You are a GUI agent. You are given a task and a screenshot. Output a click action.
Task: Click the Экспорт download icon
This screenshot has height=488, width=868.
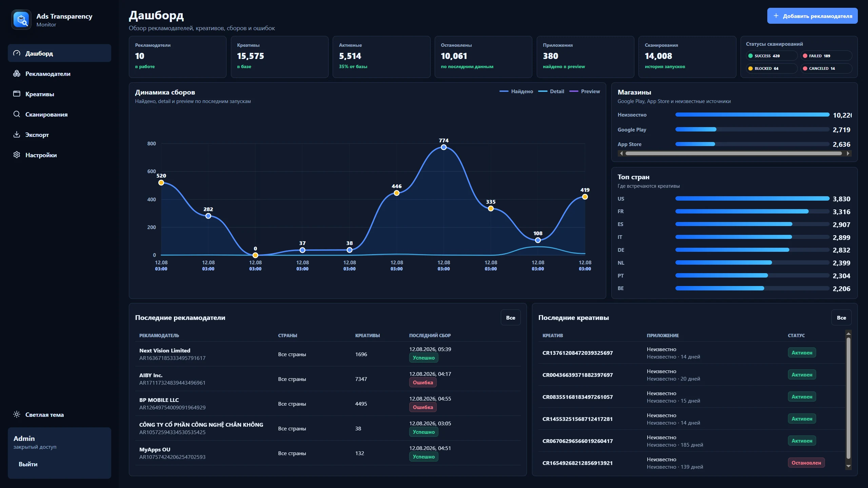pyautogui.click(x=17, y=135)
